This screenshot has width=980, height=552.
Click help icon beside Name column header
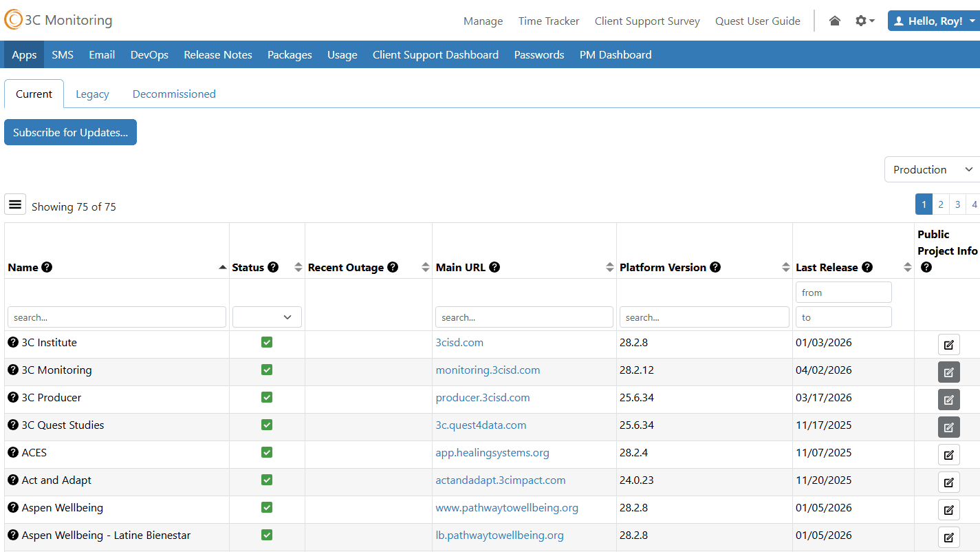coord(47,267)
